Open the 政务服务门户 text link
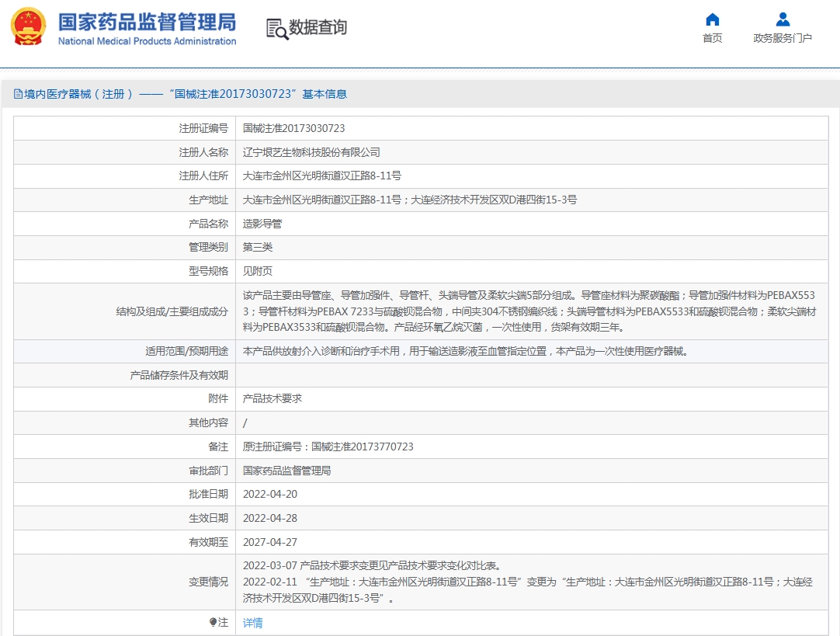This screenshot has height=636, width=840. (783, 38)
